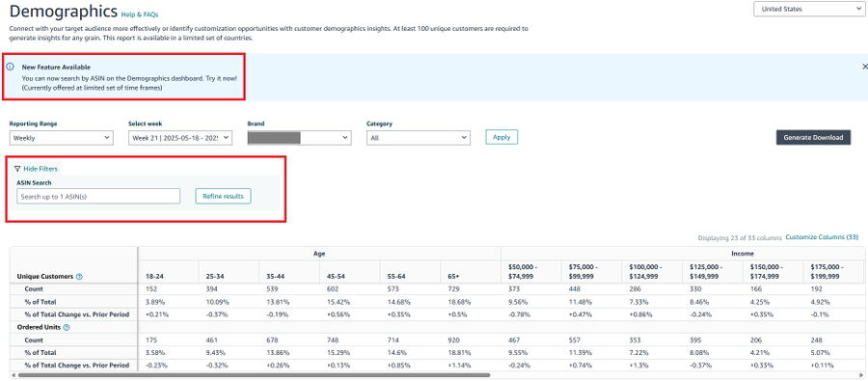Viewport: 868px width, 381px height.
Task: Open the Select week dropdown
Action: click(x=180, y=138)
